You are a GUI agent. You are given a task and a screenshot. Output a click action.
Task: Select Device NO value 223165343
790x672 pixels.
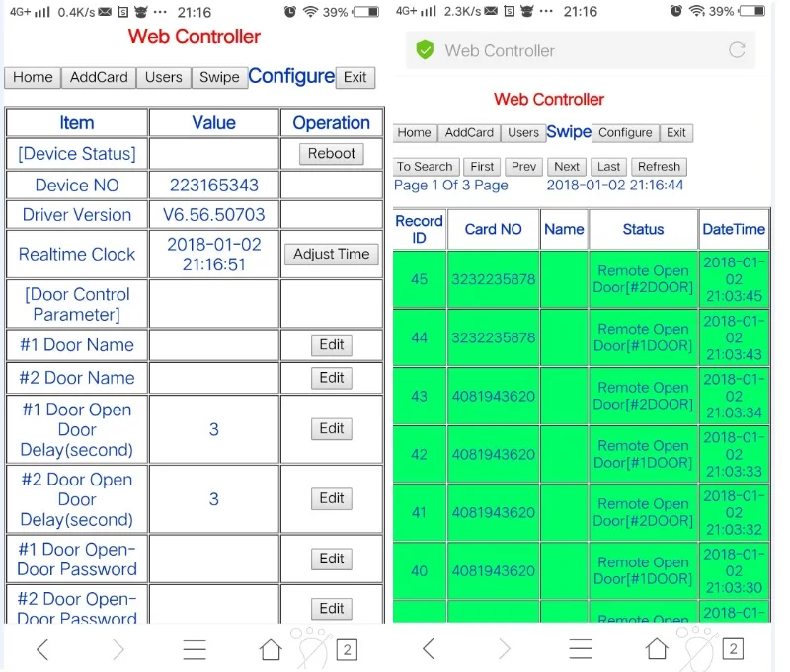point(214,186)
